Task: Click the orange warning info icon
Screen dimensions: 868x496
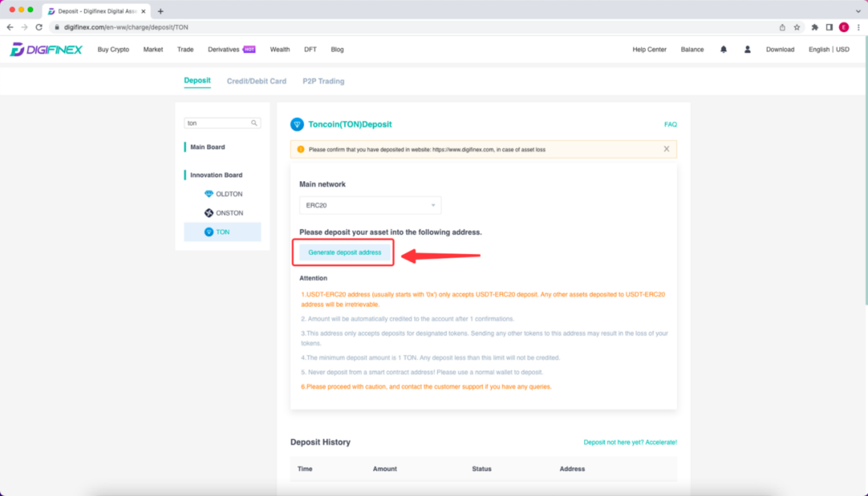Action: click(301, 149)
